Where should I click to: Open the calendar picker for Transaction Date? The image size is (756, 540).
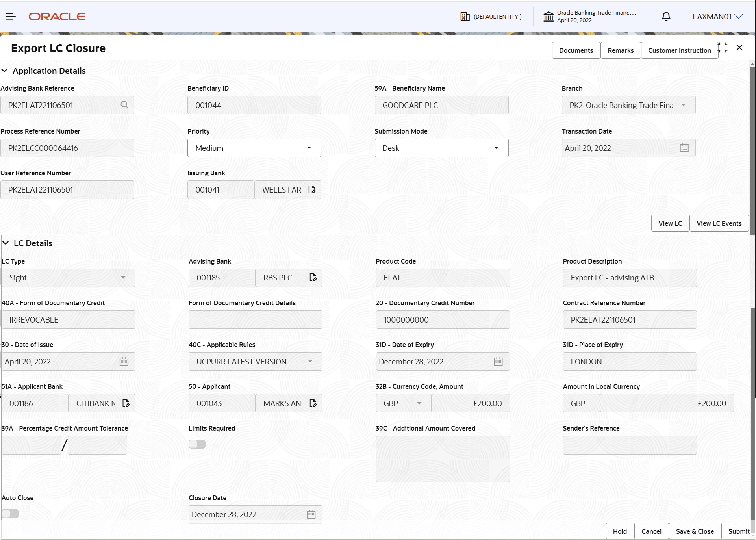click(684, 148)
